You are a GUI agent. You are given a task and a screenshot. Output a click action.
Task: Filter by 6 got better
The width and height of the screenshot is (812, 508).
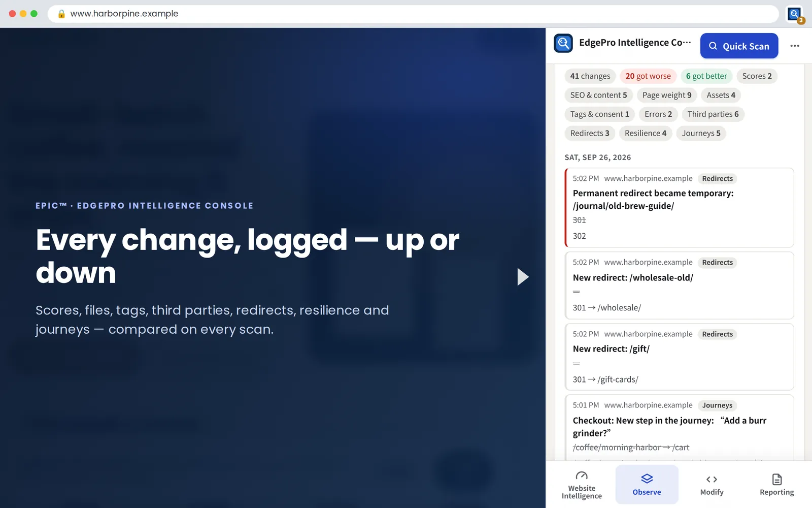coord(706,76)
